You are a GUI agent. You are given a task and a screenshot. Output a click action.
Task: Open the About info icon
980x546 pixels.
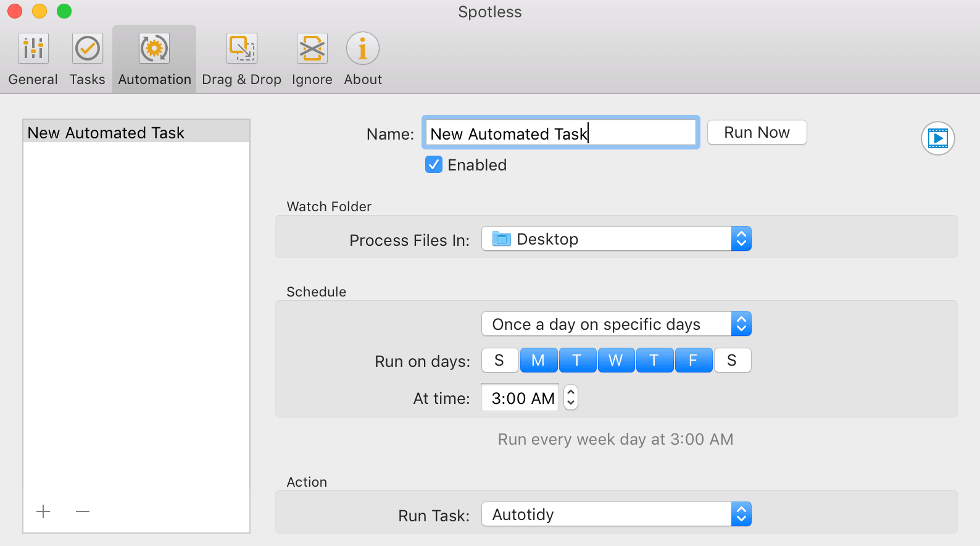363,48
